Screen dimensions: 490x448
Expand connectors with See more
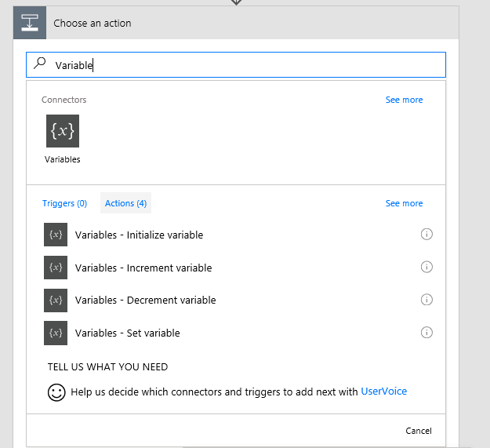(404, 100)
